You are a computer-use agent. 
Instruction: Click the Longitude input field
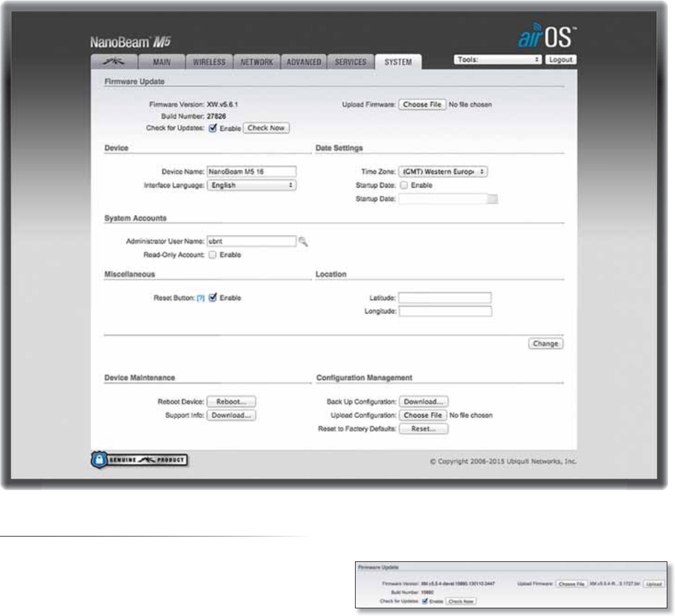pyautogui.click(x=445, y=311)
